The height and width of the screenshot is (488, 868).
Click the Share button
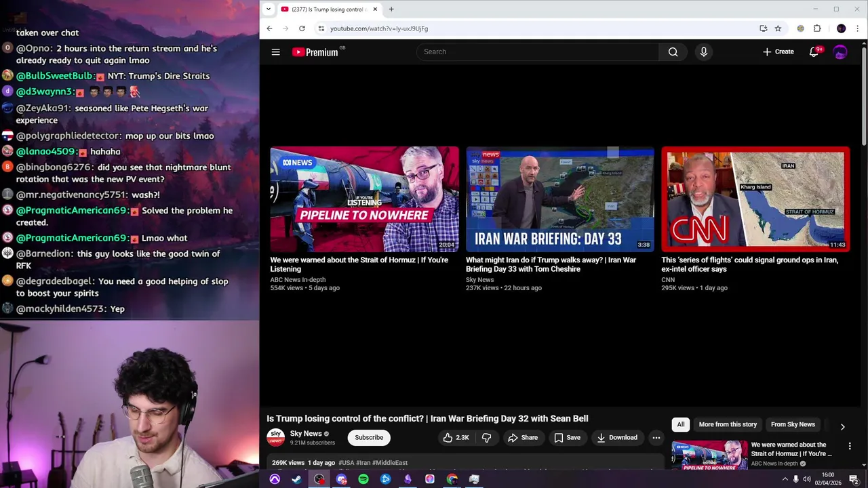click(523, 438)
